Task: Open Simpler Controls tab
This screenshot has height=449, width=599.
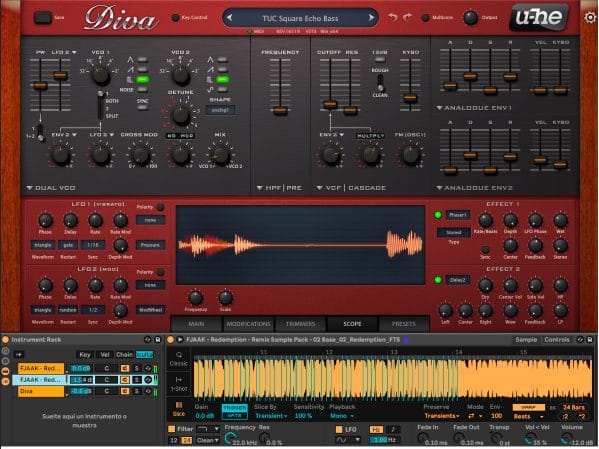Action: coord(557,339)
